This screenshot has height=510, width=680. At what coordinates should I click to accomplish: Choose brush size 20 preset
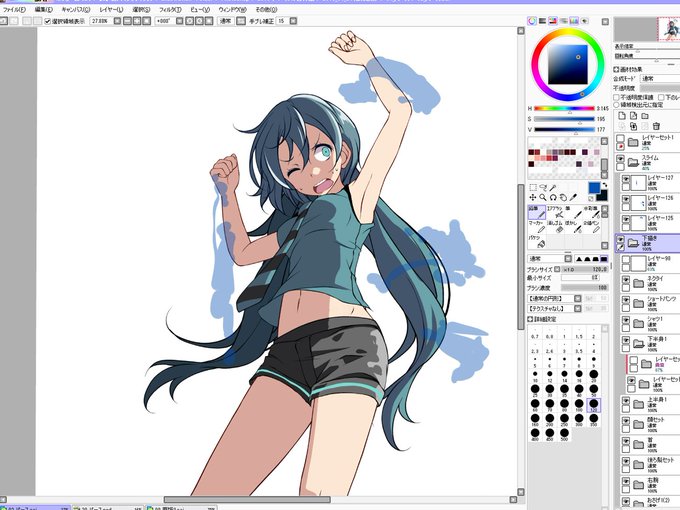tap(594, 376)
